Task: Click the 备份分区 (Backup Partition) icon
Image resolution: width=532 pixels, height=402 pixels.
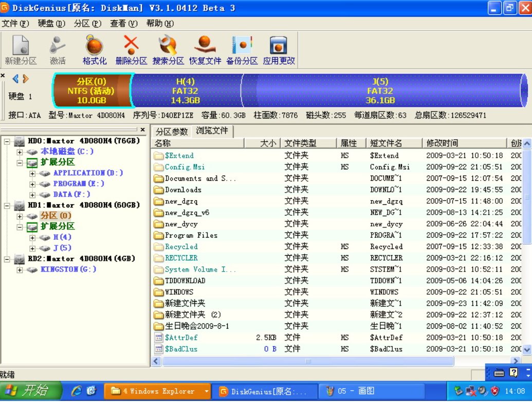Action: [x=242, y=49]
